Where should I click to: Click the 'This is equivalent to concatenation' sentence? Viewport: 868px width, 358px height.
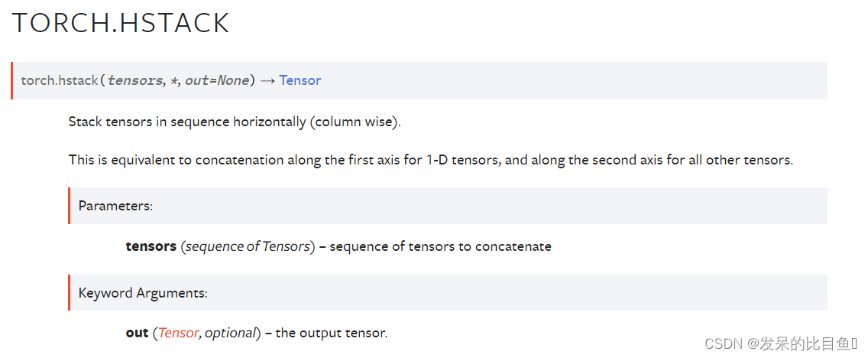click(431, 160)
